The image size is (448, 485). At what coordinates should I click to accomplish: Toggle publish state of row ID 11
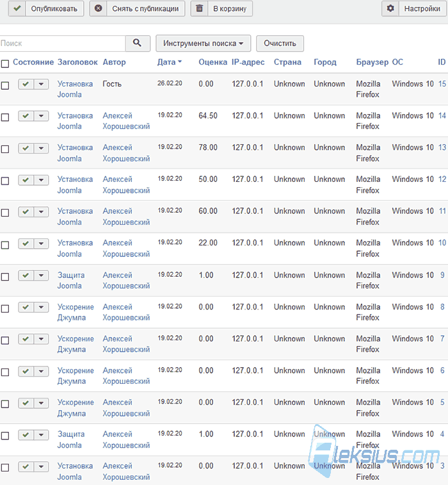click(26, 211)
